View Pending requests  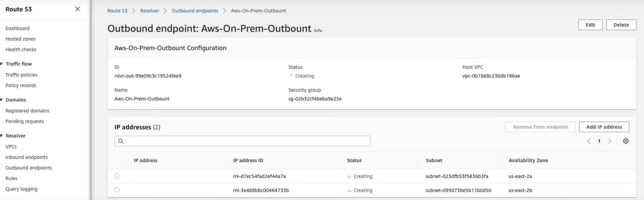(x=25, y=121)
